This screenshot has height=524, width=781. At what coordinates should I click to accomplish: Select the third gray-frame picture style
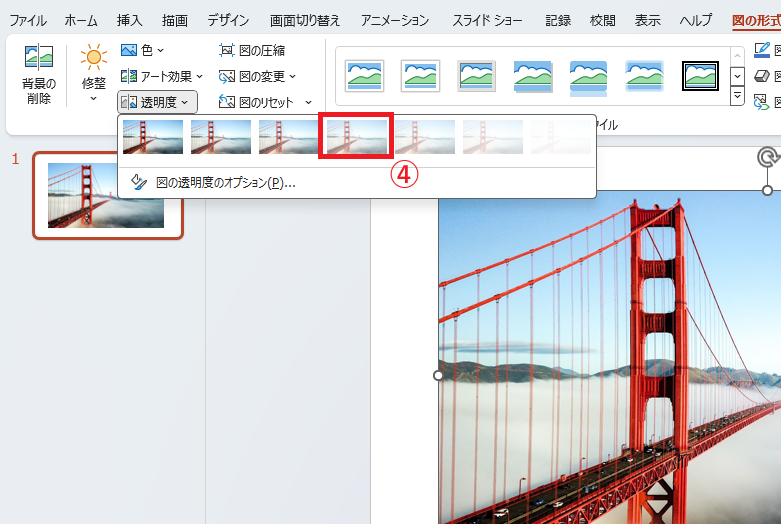click(x=476, y=76)
